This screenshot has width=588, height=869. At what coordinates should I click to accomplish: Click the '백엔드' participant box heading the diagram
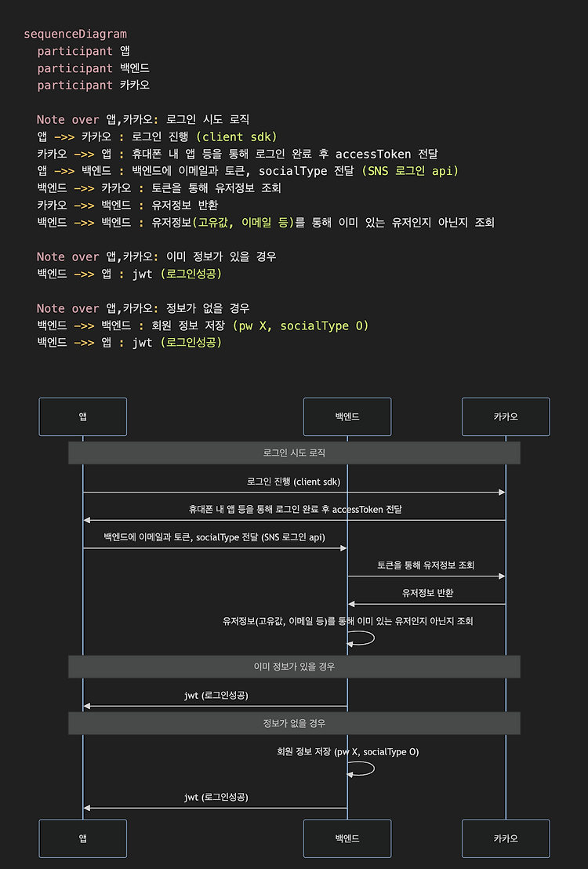(347, 416)
